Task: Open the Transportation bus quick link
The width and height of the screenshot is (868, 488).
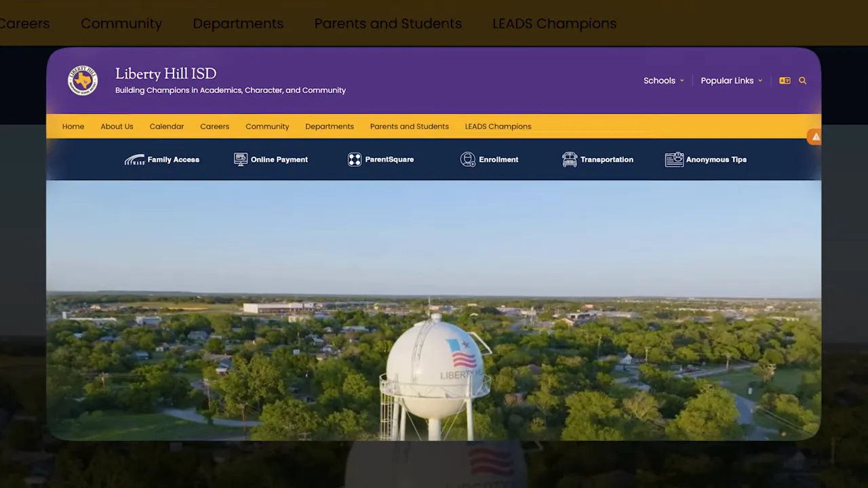Action: click(x=597, y=159)
